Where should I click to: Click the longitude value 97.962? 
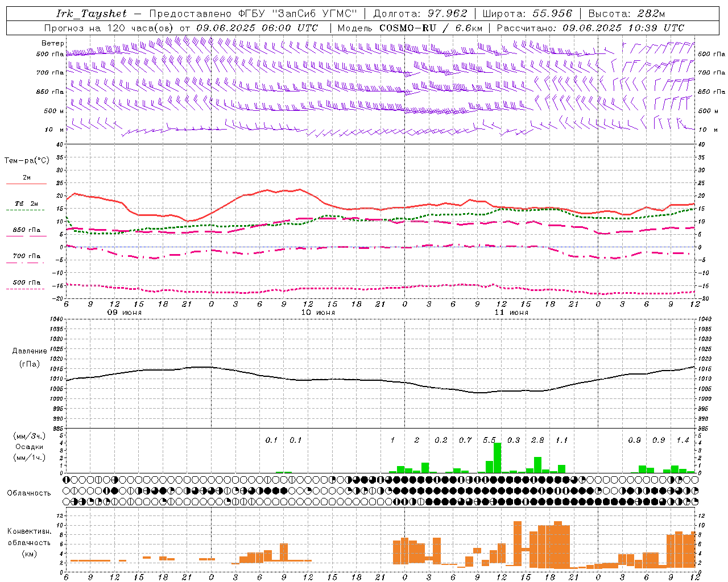click(x=448, y=14)
